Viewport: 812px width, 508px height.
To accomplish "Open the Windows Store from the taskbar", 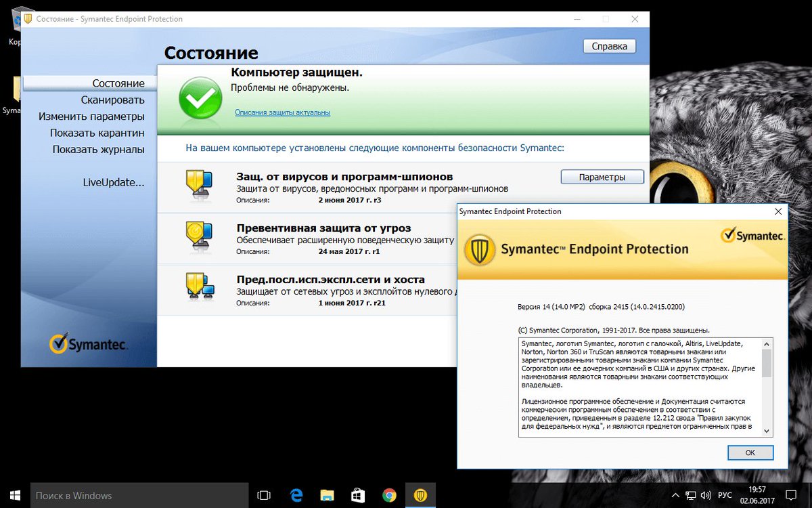I will pyautogui.click(x=358, y=495).
